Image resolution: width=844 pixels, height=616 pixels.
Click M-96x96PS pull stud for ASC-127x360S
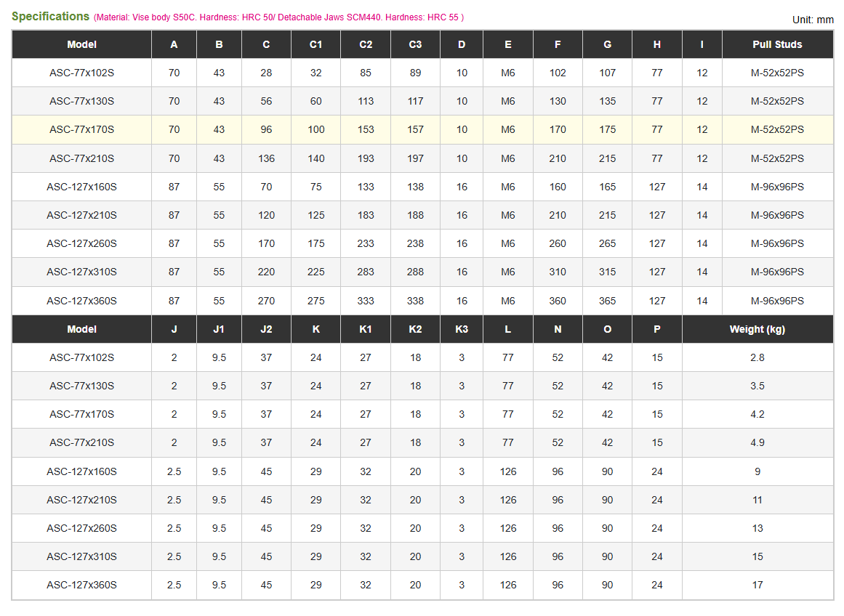[776, 301]
